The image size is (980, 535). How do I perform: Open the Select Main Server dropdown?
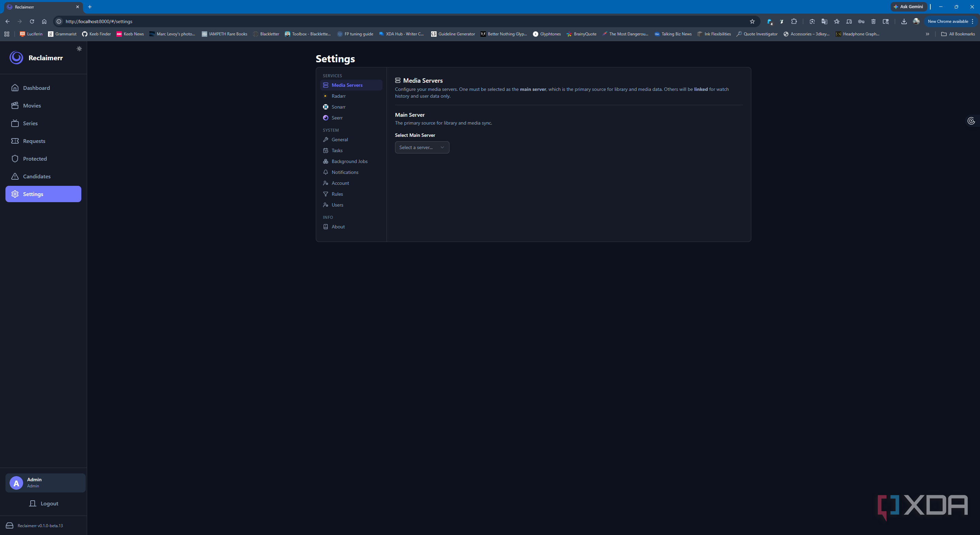(422, 147)
